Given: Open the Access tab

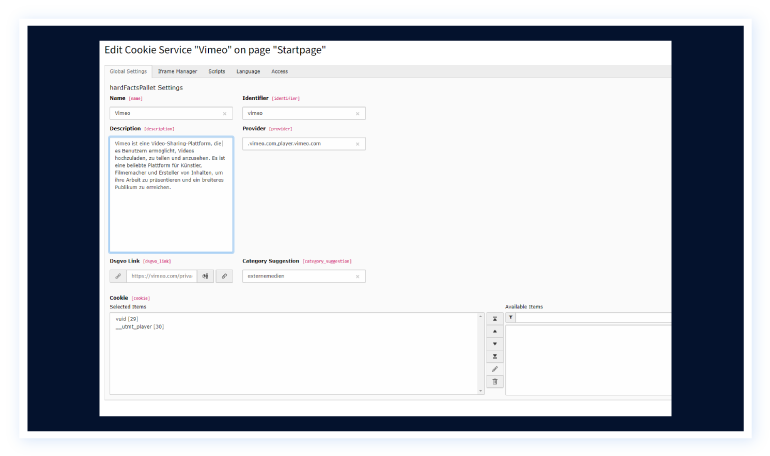Looking at the screenshot, I should (x=279, y=71).
